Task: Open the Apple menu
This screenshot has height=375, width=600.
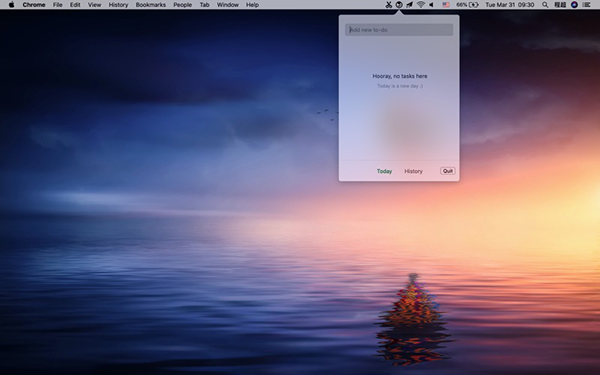Action: (11, 5)
